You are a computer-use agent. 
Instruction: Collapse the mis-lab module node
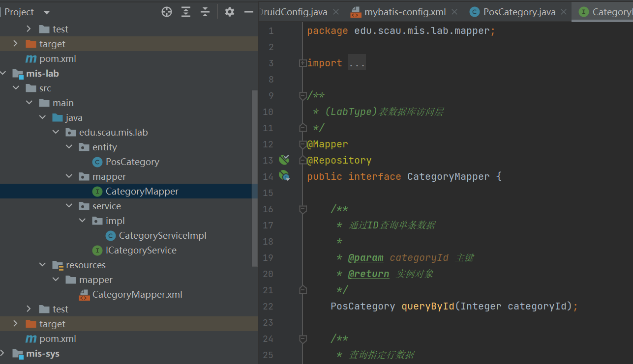click(x=3, y=73)
